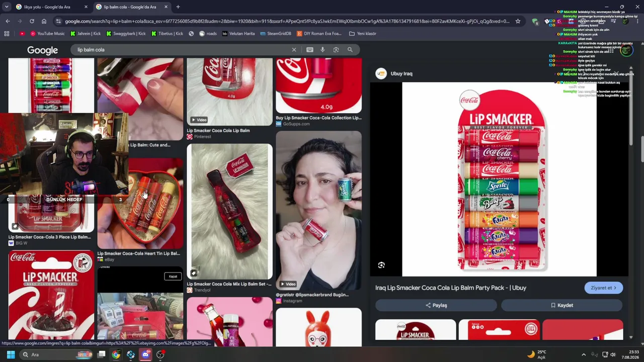Screen dimensions: 644x362
Task: Open the Lip Smacker cup image thumbnail
Action: [51, 295]
